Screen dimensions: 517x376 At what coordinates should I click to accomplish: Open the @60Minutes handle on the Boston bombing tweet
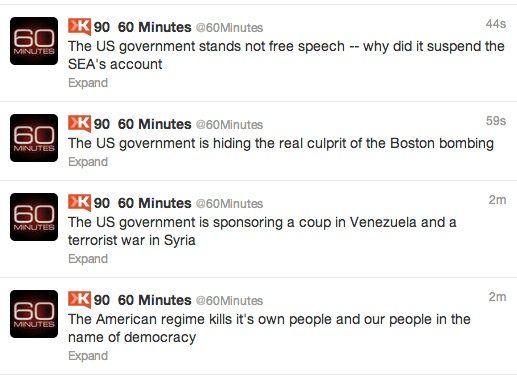click(229, 125)
